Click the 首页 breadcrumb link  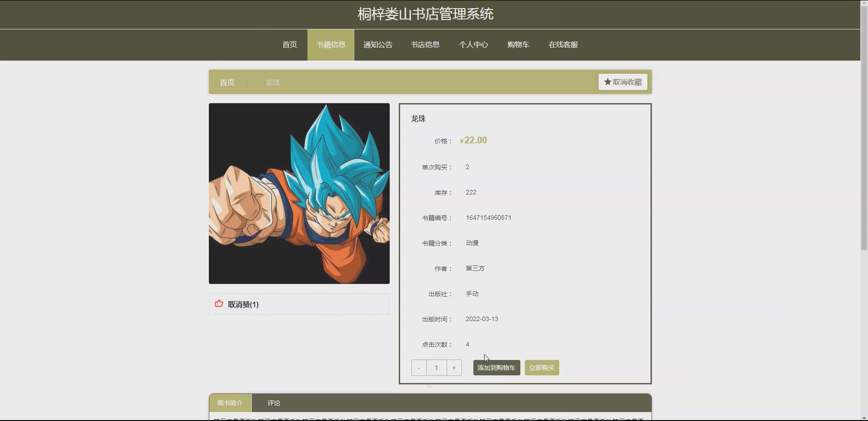pyautogui.click(x=227, y=83)
